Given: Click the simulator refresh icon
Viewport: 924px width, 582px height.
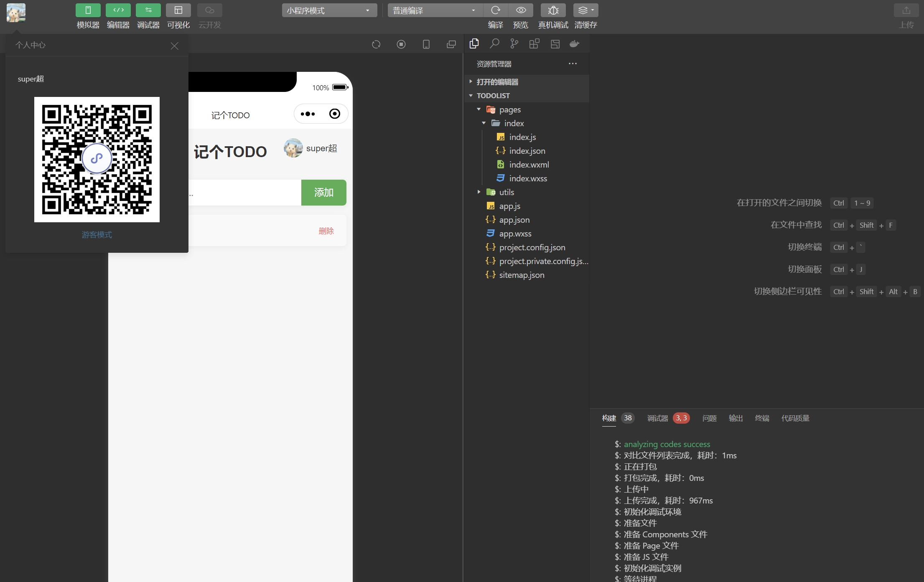Looking at the screenshot, I should 376,44.
